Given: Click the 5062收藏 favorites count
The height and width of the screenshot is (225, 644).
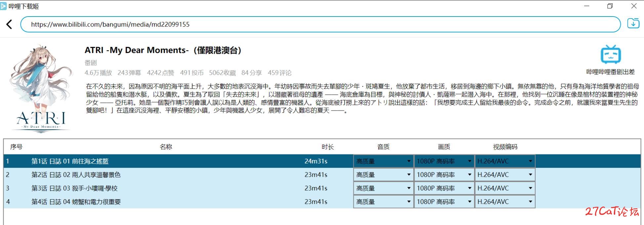Looking at the screenshot, I should pos(222,73).
